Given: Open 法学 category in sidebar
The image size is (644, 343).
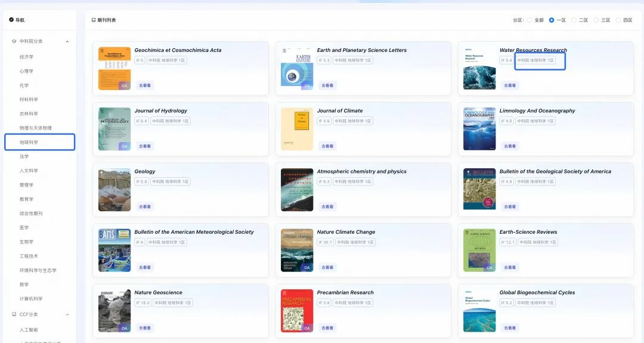Looking at the screenshot, I should coord(24,156).
